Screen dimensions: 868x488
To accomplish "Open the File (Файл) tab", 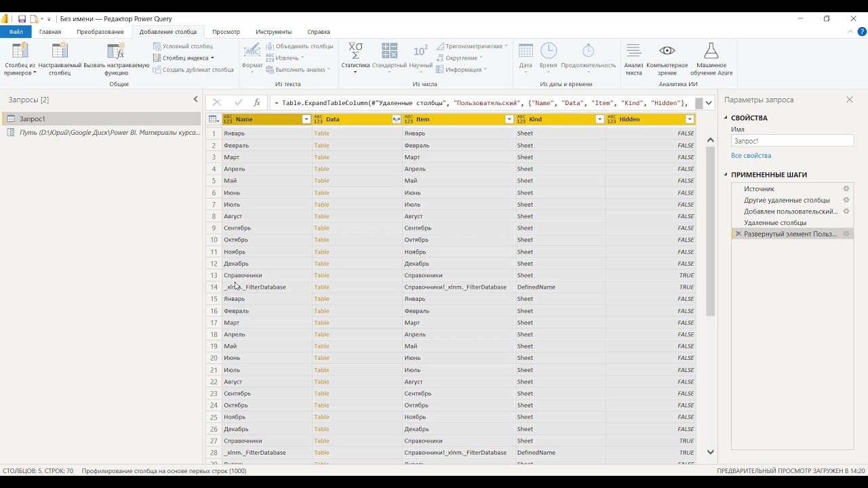I will [x=16, y=32].
